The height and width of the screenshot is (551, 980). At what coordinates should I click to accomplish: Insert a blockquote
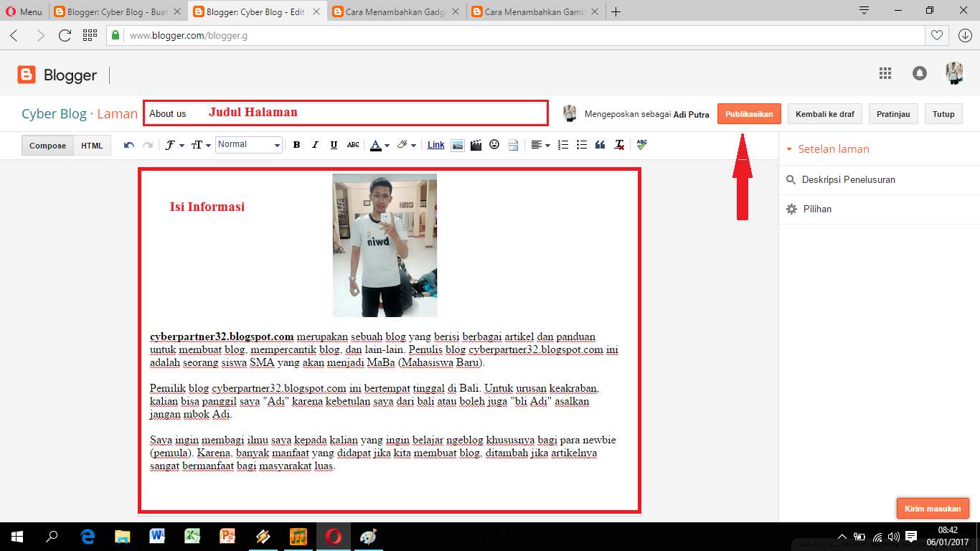pyautogui.click(x=600, y=145)
